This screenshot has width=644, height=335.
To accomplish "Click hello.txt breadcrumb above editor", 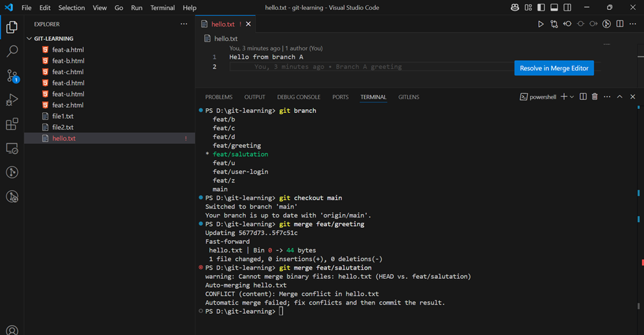I will click(225, 38).
